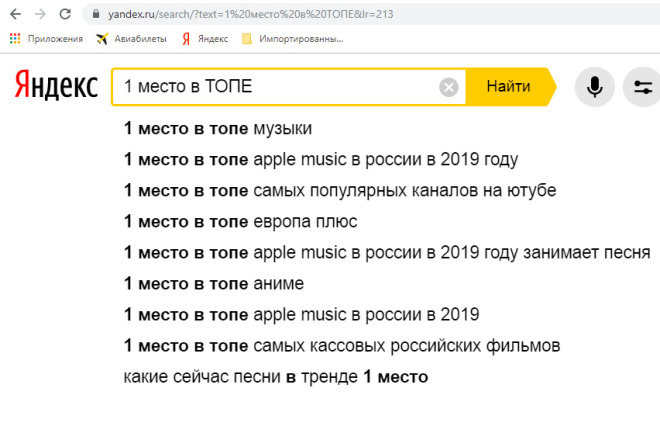Select suggestion ending 'году занимает песня'
Image resolution: width=660 pixels, height=440 pixels.
[387, 253]
